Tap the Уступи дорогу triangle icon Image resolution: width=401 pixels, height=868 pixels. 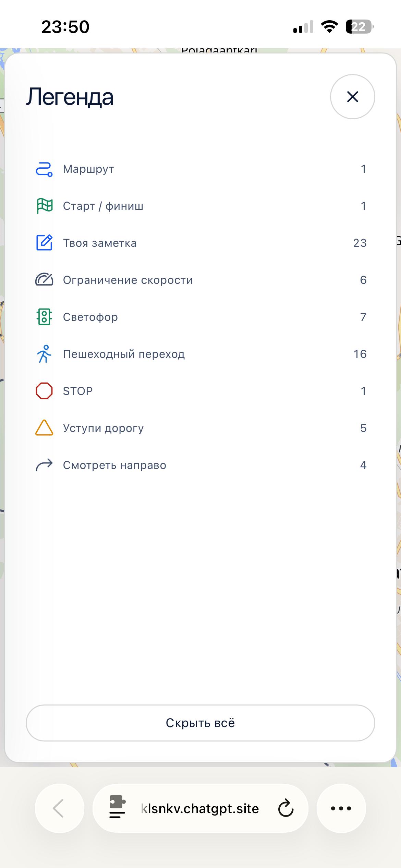(44, 428)
